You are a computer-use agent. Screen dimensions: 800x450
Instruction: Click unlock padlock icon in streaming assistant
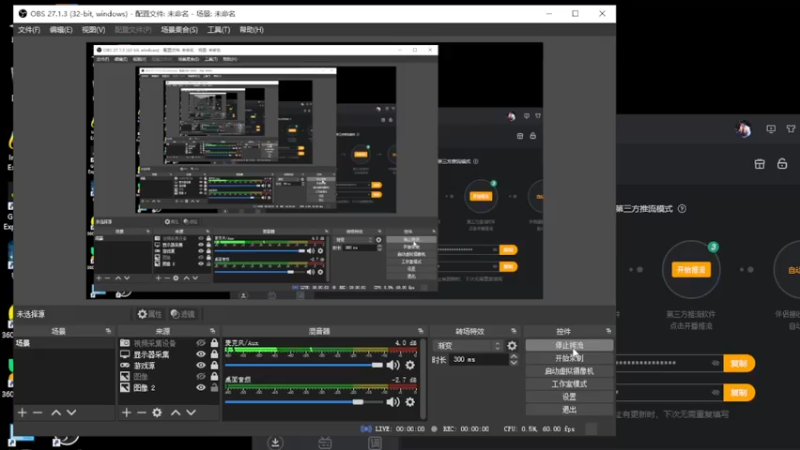(x=782, y=164)
